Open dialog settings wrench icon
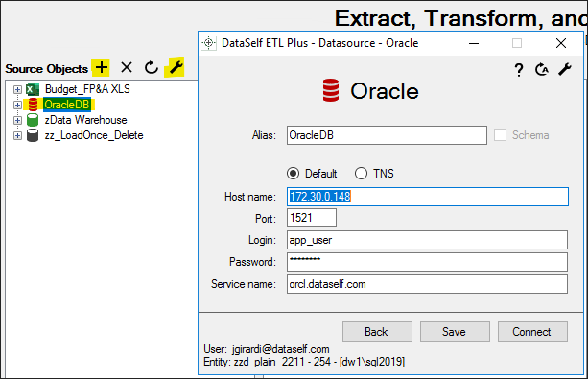 pos(564,69)
